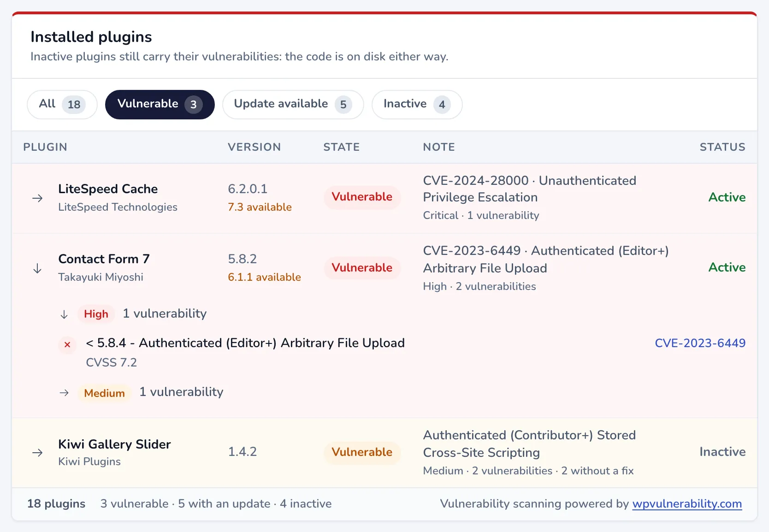Expand the Medium severity vulnerability group

[64, 393]
